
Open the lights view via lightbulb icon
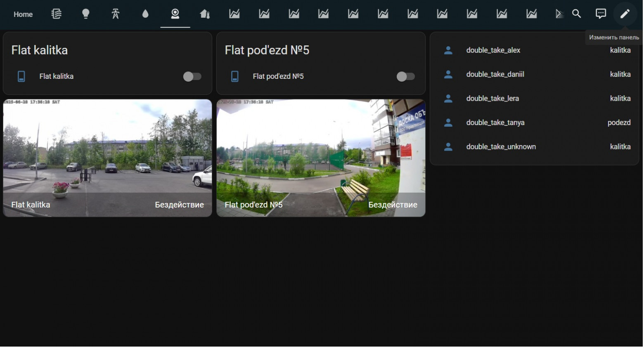click(86, 14)
